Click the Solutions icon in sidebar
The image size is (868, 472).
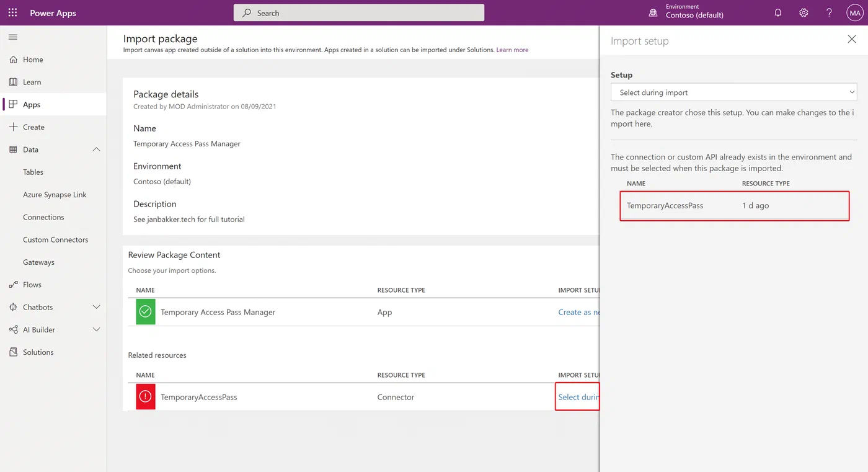click(13, 352)
